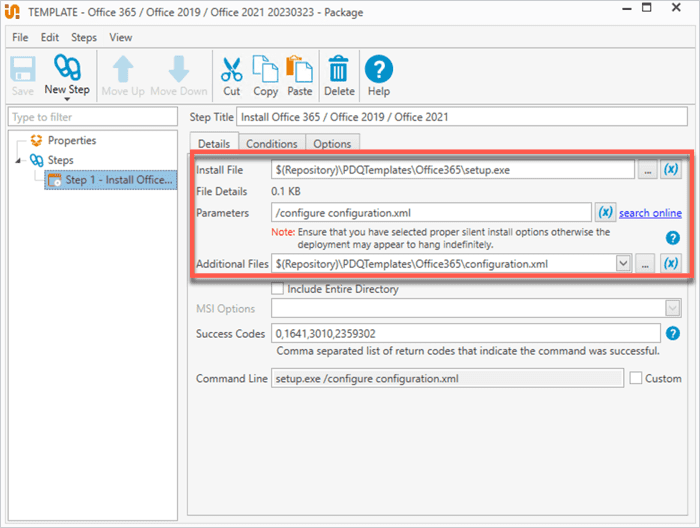Viewport: 700px width, 528px height.
Task: Click the variable (x) button for Install File
Action: click(x=671, y=170)
